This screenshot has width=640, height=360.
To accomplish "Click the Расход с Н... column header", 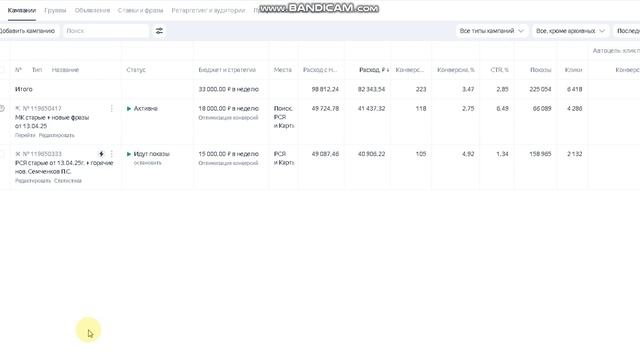I will pyautogui.click(x=320, y=70).
